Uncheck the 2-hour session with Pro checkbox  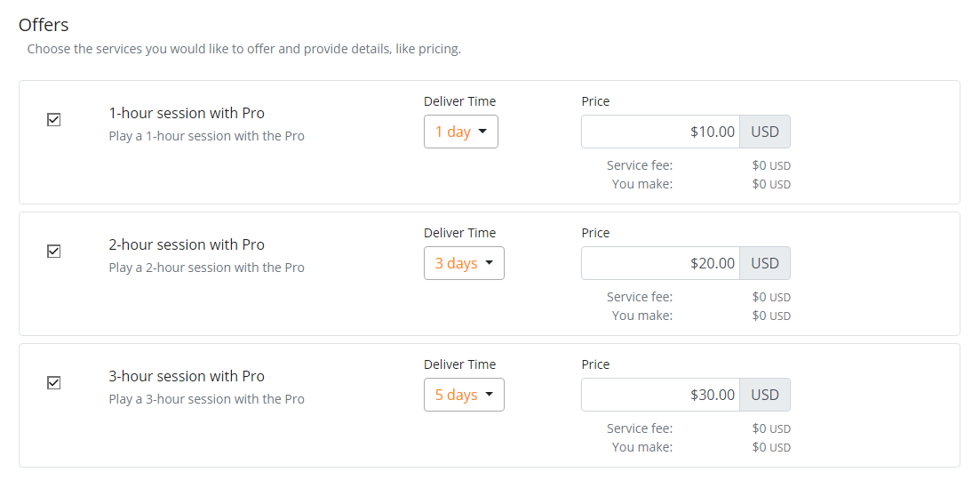pos(53,252)
